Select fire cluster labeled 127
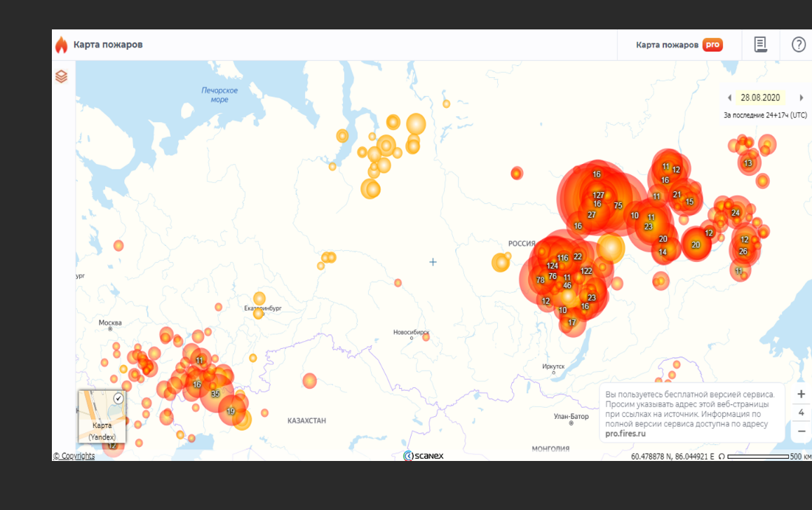This screenshot has height=510, width=812. coord(599,195)
